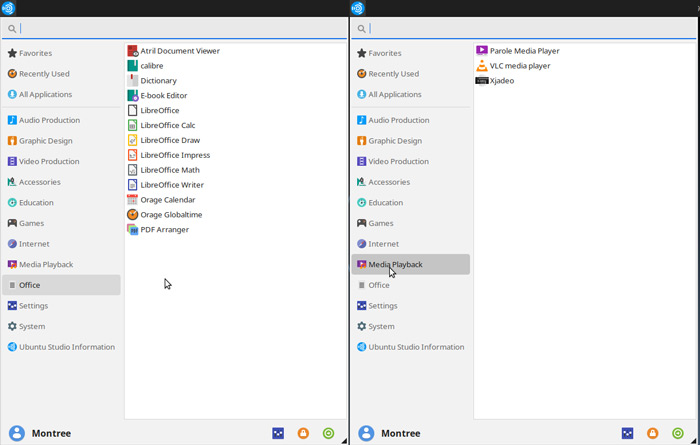Open the generic LibreOffice start center entry
Image resolution: width=700 pixels, height=445 pixels.
click(153, 110)
